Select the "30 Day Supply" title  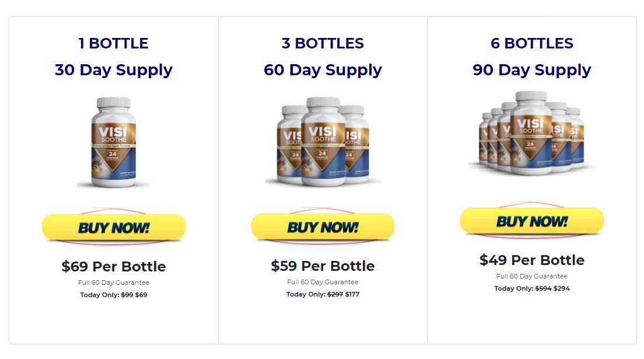click(113, 70)
